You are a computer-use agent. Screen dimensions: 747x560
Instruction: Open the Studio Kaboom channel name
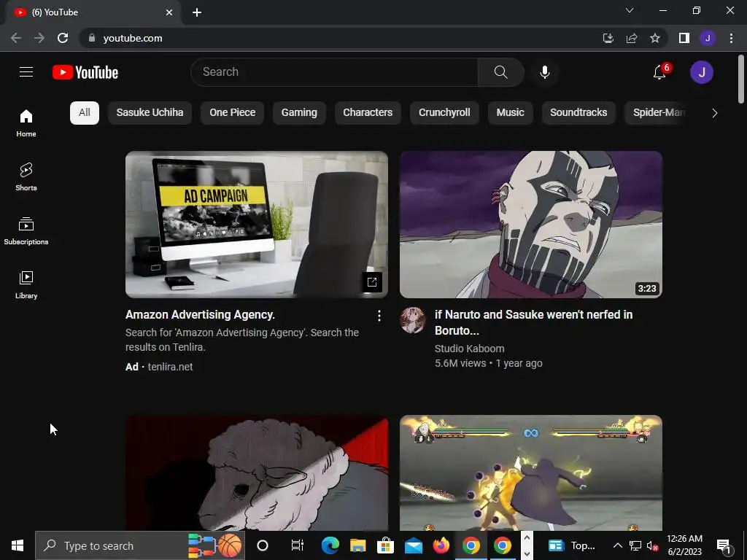(x=469, y=349)
